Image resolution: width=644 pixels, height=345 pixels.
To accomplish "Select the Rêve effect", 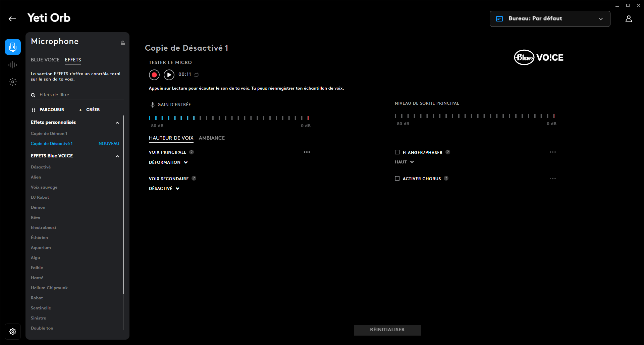I will click(36, 217).
